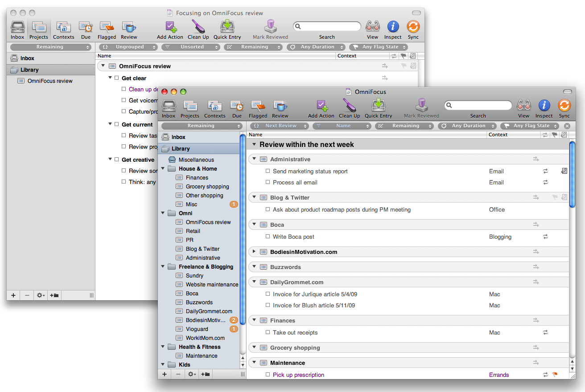
Task: Click Sync in back window toolbar
Action: click(x=413, y=29)
